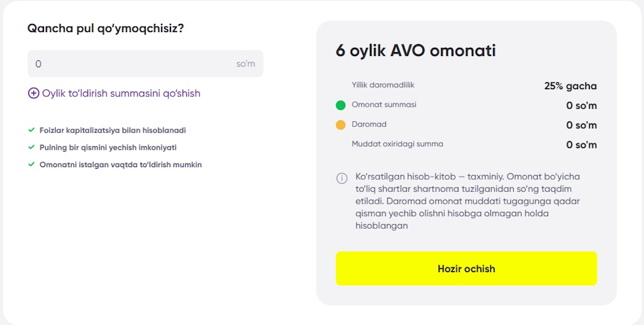This screenshot has width=644, height=325.
Task: Click the 0 so'm value for Daromad
Action: pos(581,125)
